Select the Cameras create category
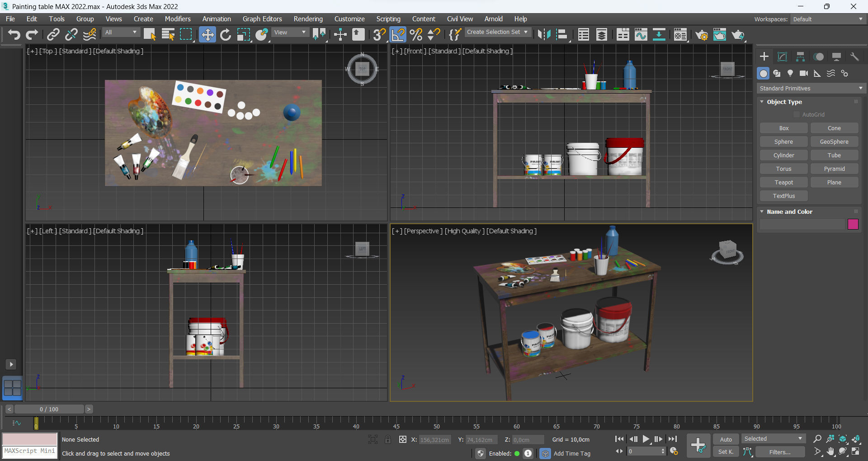The width and height of the screenshot is (868, 461). pos(804,73)
